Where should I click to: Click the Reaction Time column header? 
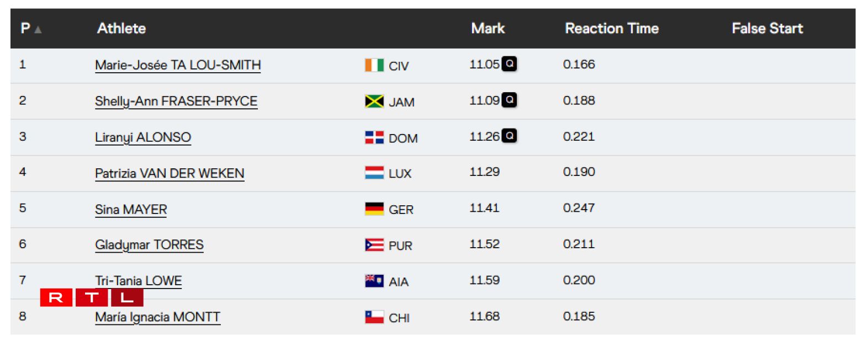pyautogui.click(x=611, y=29)
